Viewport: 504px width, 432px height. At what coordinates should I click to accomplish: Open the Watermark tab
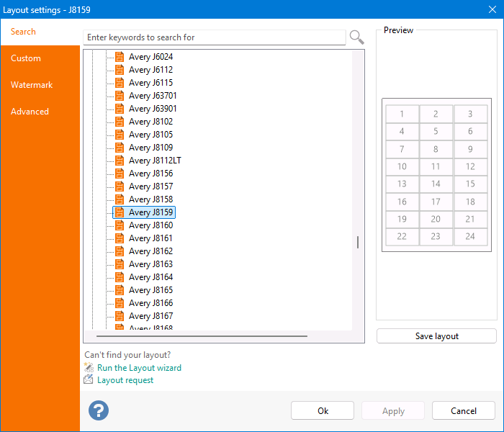[32, 85]
